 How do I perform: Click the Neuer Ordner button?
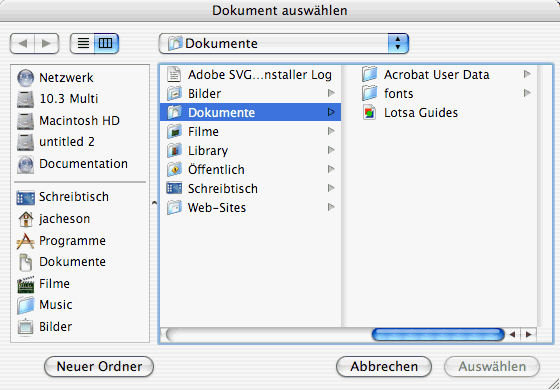pyautogui.click(x=99, y=366)
